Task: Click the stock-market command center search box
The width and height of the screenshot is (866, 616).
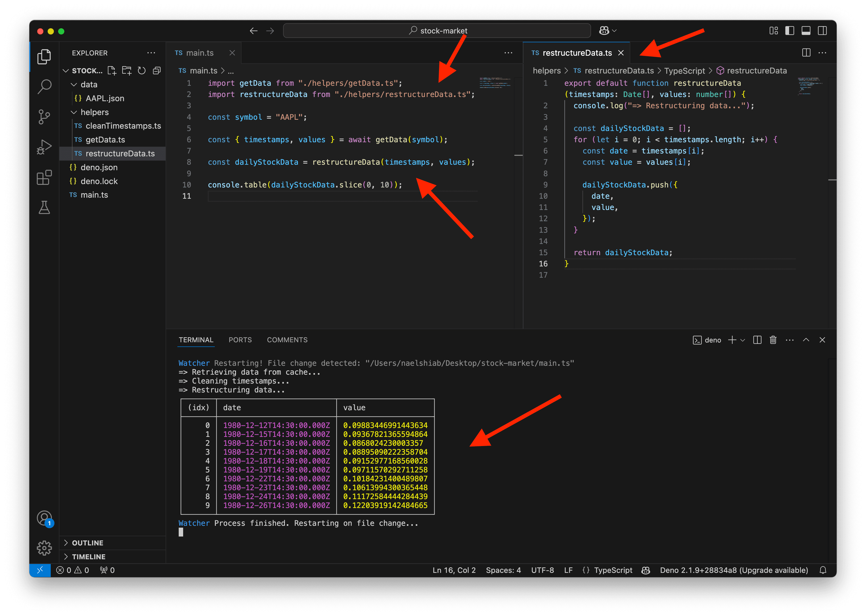Action: click(x=437, y=31)
